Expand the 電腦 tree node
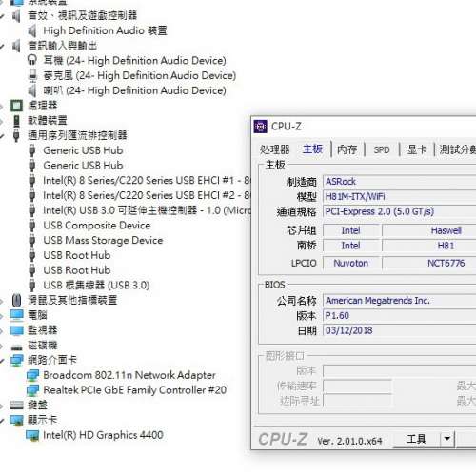The width and height of the screenshot is (476, 476). pyautogui.click(x=2, y=316)
